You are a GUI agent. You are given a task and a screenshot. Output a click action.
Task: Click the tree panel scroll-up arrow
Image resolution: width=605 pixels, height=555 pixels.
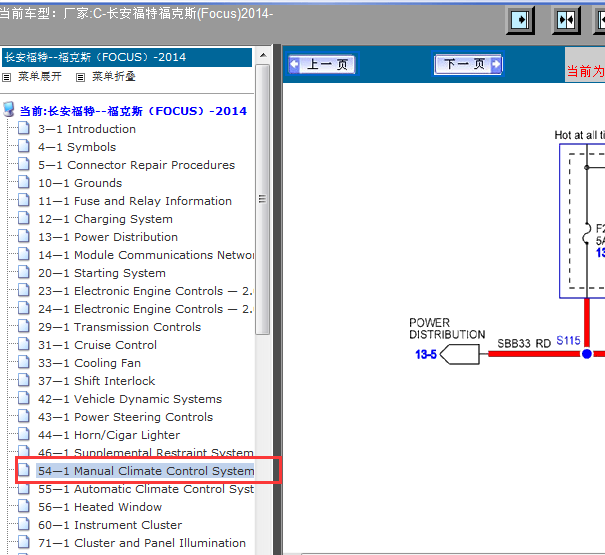pos(263,56)
